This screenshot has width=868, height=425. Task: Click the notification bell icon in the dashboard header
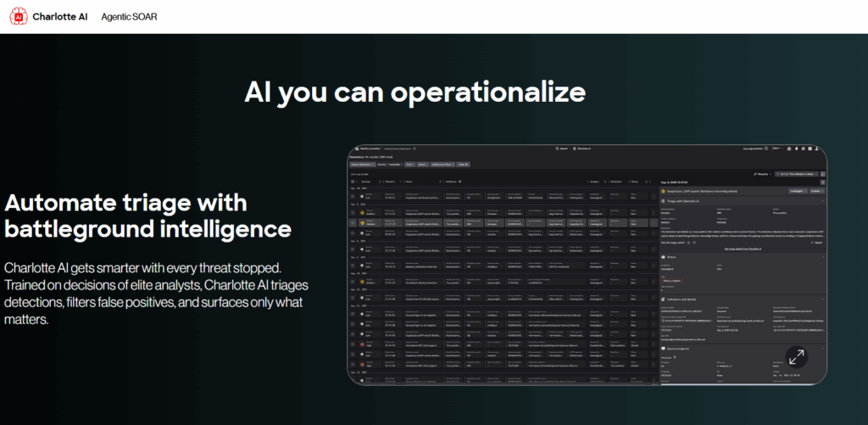point(796,148)
